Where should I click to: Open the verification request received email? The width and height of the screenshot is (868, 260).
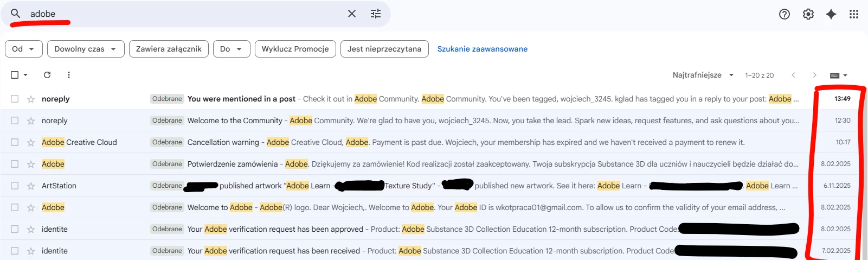pyautogui.click(x=434, y=251)
